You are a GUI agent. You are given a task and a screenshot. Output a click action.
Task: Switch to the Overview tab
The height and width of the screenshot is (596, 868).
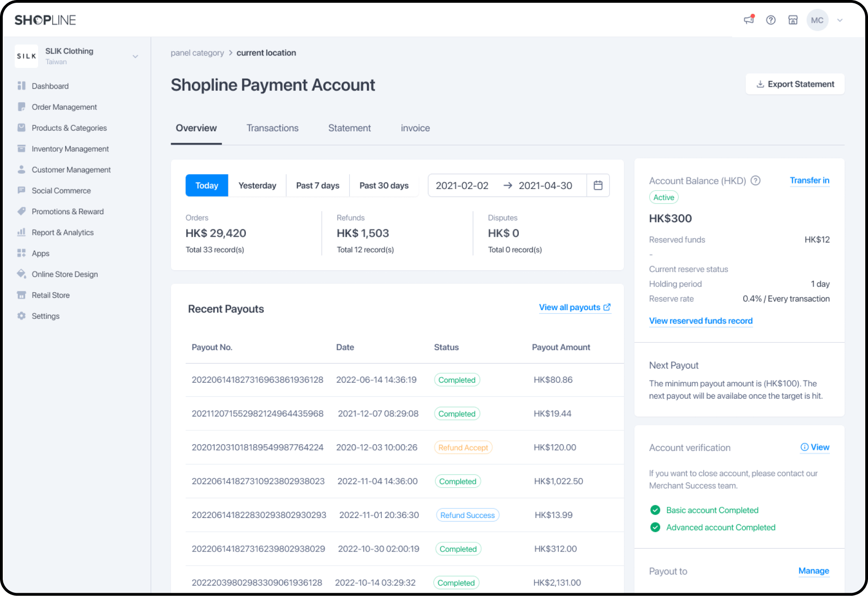tap(196, 128)
